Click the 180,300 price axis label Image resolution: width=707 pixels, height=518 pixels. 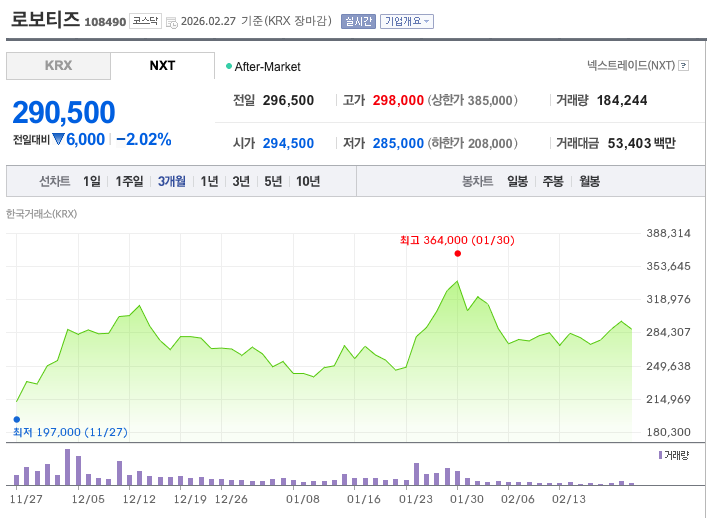point(668,432)
